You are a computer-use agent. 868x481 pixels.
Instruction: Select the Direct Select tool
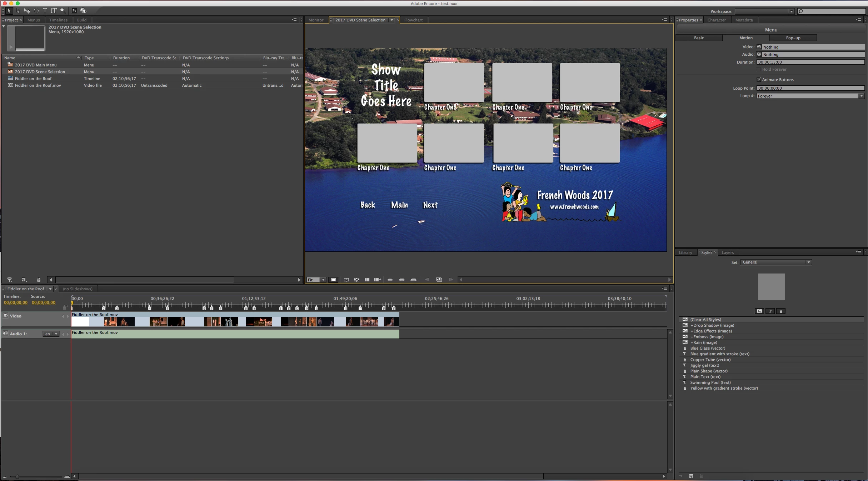[18, 11]
